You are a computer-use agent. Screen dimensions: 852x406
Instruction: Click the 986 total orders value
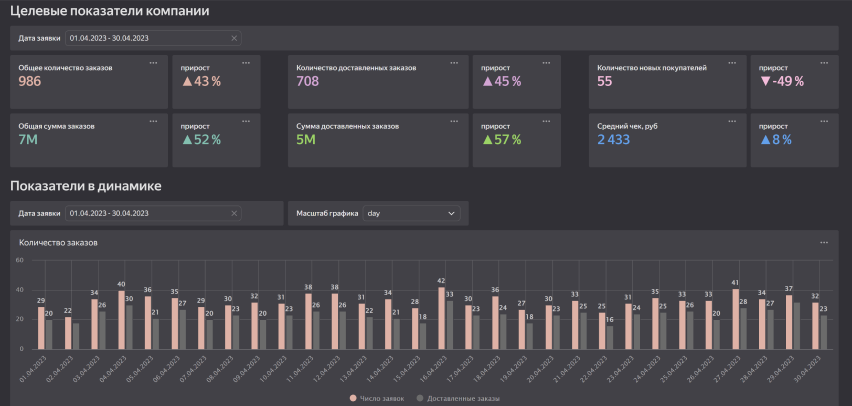pyautogui.click(x=30, y=82)
